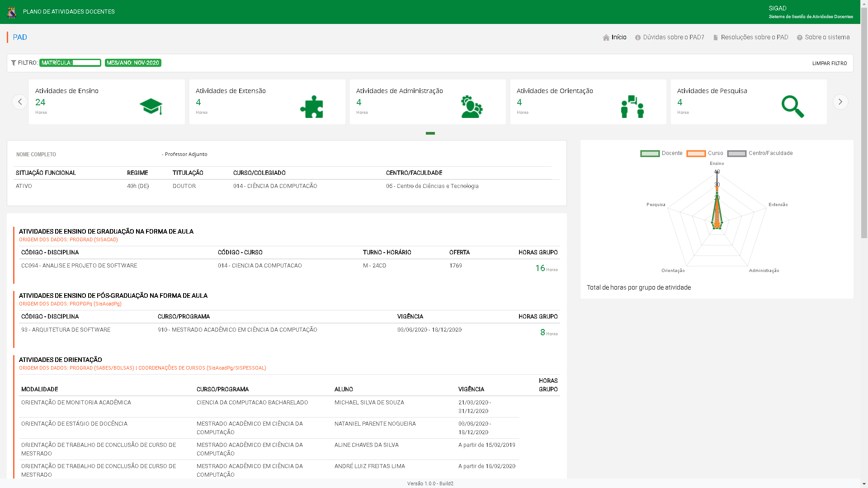Click 910 - MESTRADO ACADÊMICO program cell
The image size is (868, 488).
point(237,330)
